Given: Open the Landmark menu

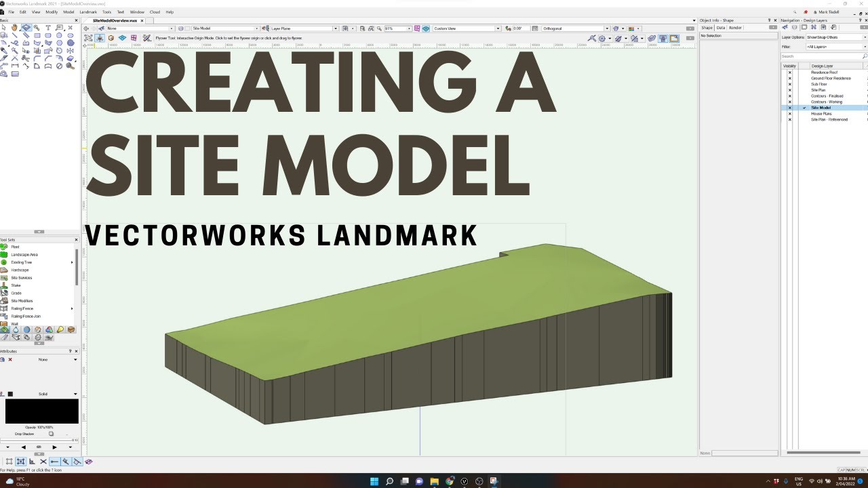Looking at the screenshot, I should (x=88, y=12).
